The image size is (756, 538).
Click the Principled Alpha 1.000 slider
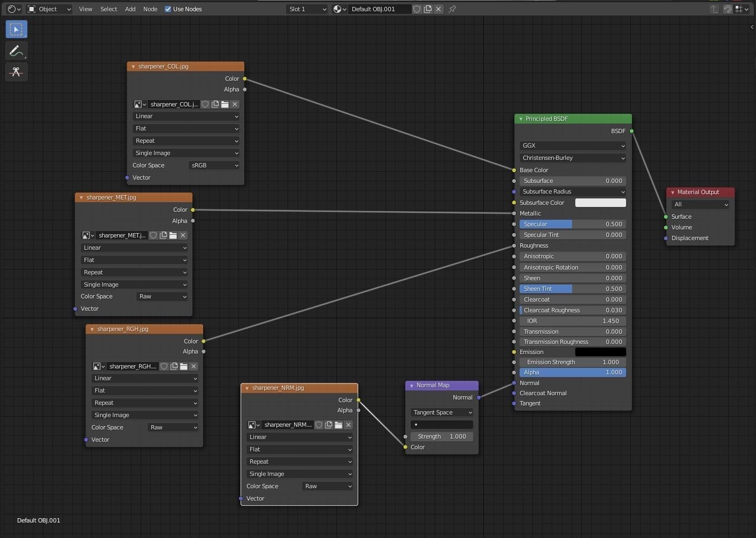point(573,373)
